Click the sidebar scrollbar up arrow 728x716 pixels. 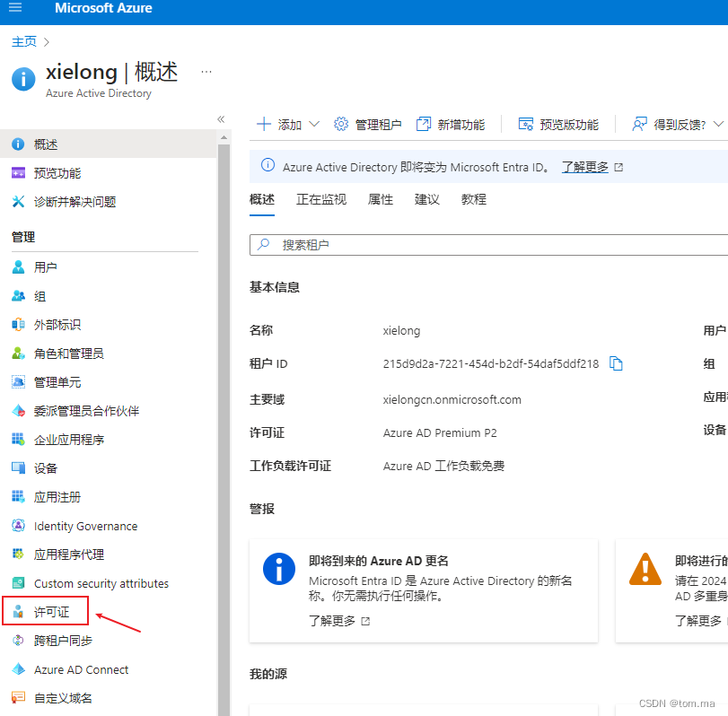224,137
